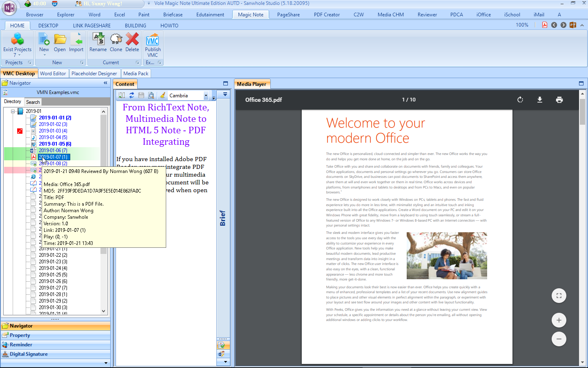Switch to the DESKTOP ribbon tab
Viewport: 588px width, 368px height.
pos(48,25)
